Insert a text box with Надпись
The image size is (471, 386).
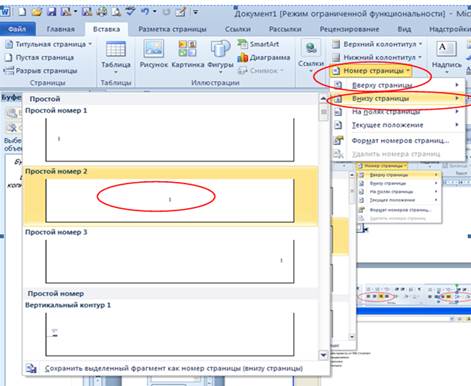446,57
